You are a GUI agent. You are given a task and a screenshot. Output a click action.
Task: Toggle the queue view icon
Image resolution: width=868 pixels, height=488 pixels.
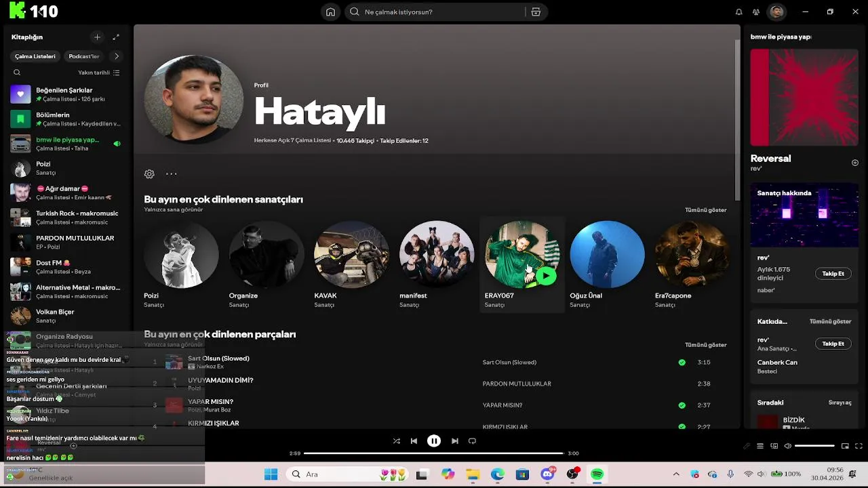pyautogui.click(x=760, y=446)
